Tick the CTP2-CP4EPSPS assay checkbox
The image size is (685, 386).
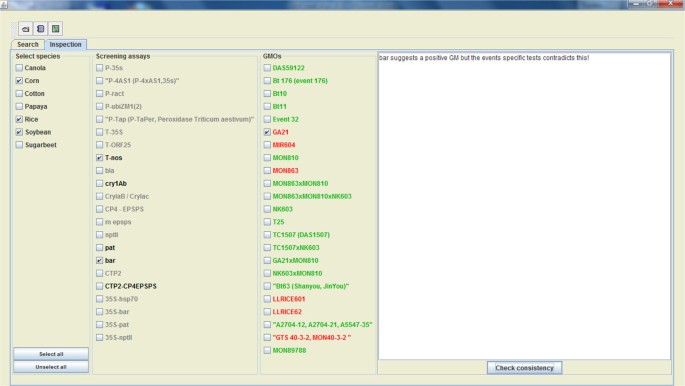pos(100,286)
